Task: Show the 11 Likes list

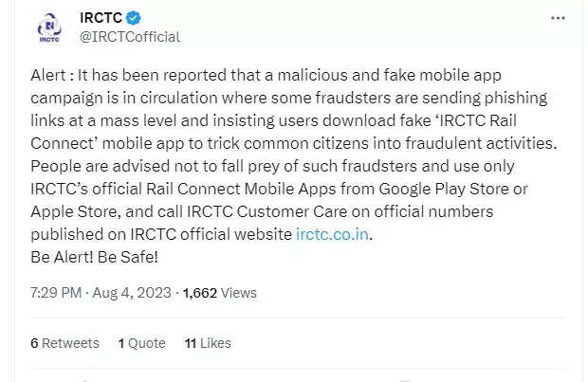Action: pyautogui.click(x=208, y=343)
